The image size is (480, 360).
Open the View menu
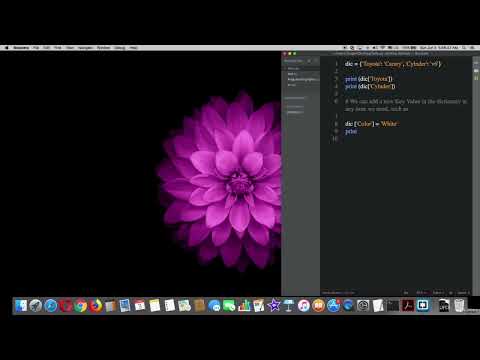click(70, 48)
